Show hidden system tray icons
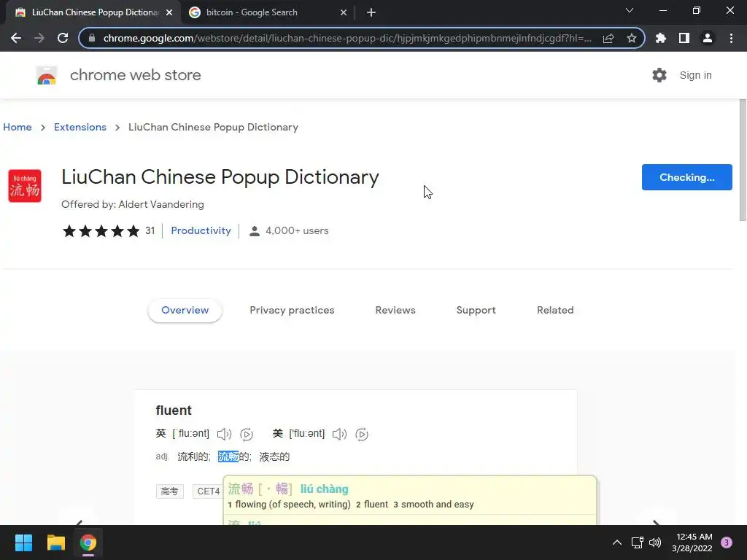Screen dimensions: 747x560 coord(617,542)
